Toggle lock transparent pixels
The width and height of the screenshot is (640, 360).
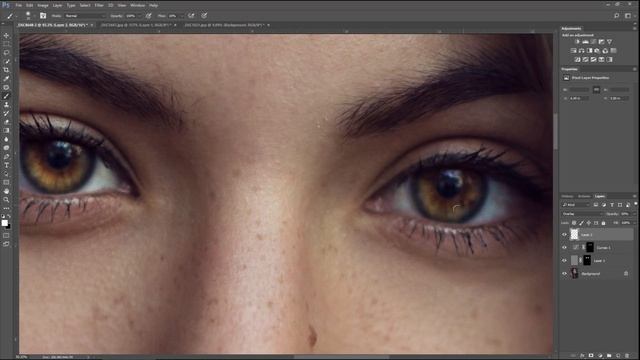click(574, 223)
